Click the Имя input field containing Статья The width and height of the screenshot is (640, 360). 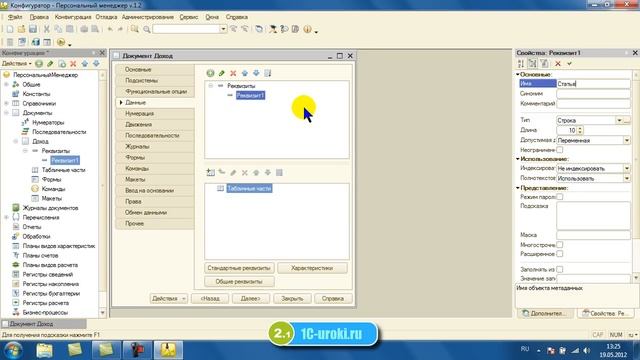pyautogui.click(x=593, y=84)
